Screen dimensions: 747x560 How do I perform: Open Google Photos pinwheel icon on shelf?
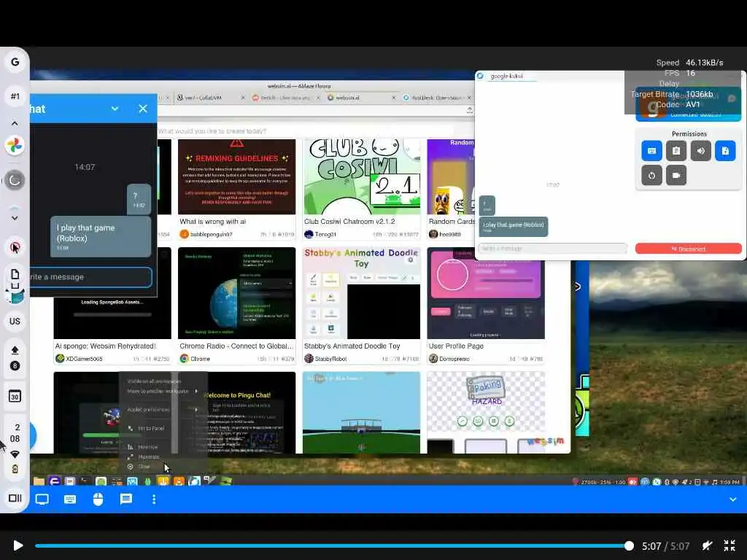click(15, 145)
